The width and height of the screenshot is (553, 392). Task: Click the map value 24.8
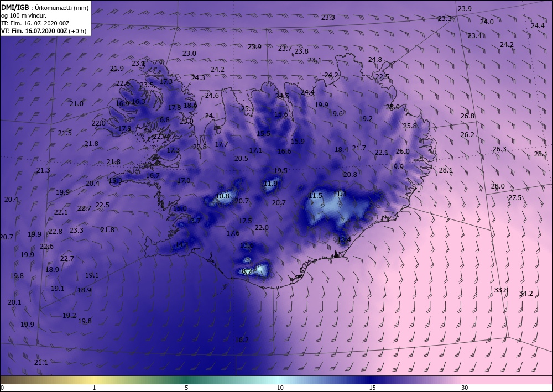click(x=375, y=60)
